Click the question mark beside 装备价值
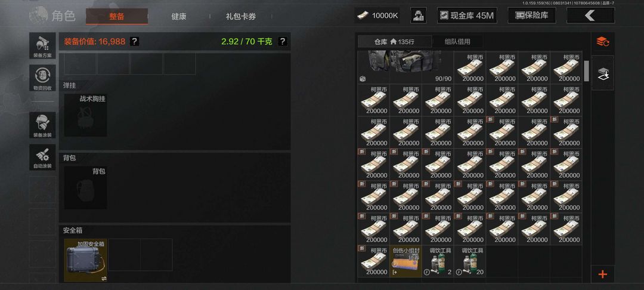This screenshot has width=644, height=290. tap(134, 42)
